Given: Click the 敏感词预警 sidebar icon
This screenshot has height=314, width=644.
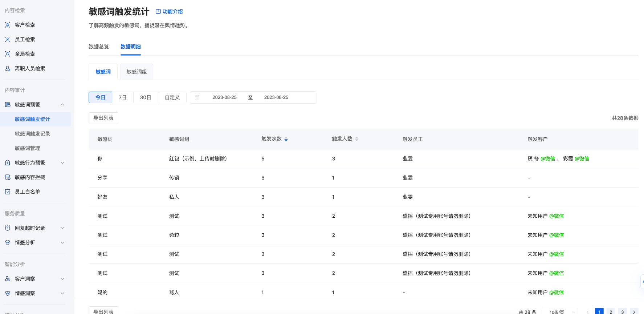Looking at the screenshot, I should 8,105.
